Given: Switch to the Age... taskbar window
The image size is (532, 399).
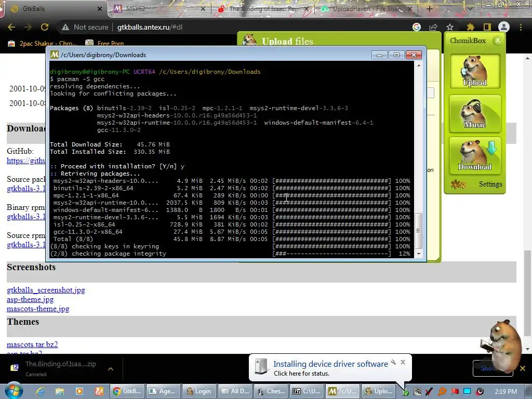Looking at the screenshot, I should 163,391.
